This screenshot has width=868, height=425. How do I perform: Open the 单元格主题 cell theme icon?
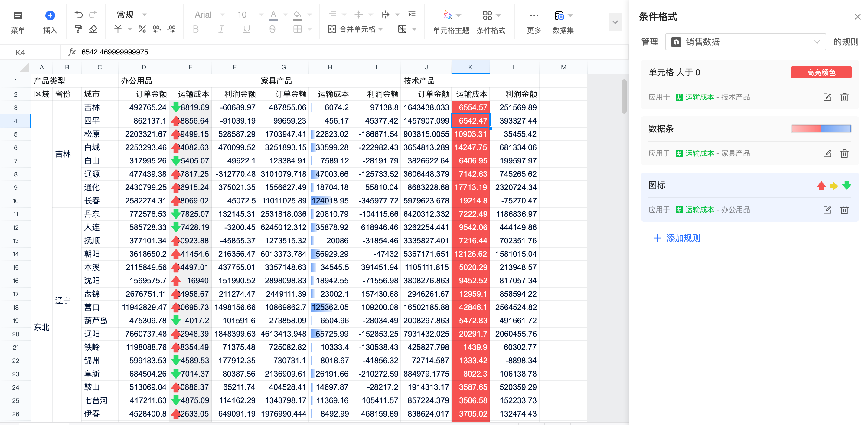click(x=448, y=15)
